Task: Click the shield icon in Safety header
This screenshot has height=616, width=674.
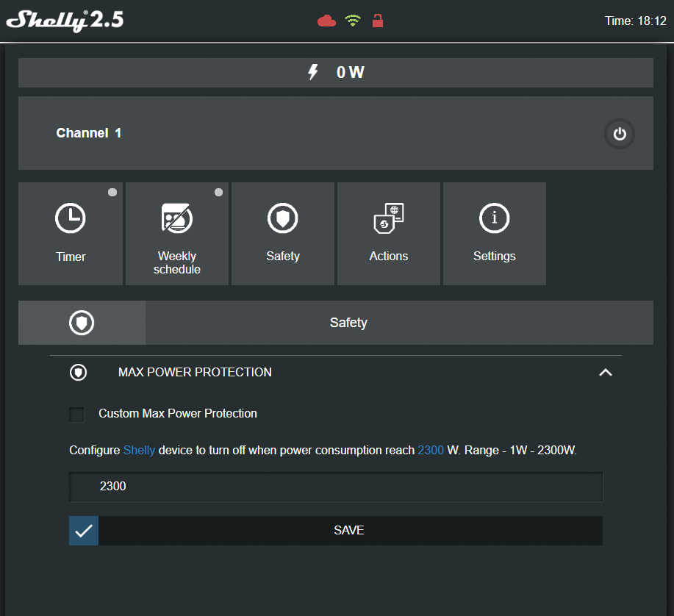Action: (x=82, y=323)
